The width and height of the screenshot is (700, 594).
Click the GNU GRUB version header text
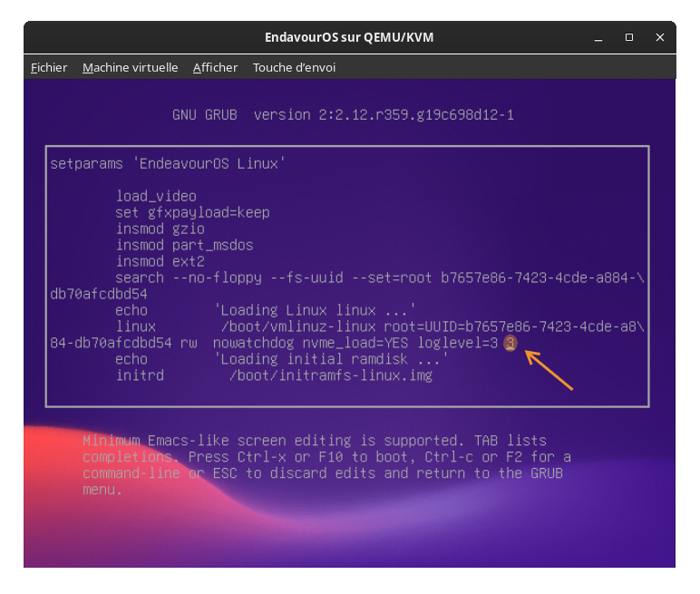(343, 115)
